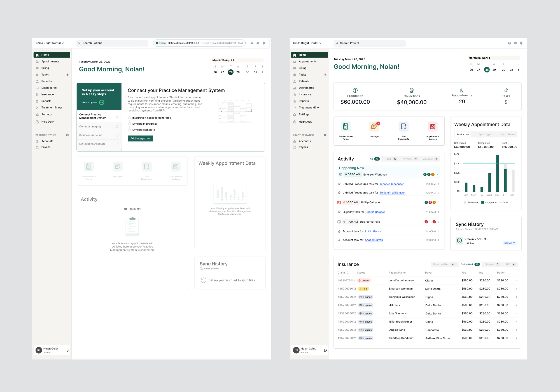Click the Vixwin tooth icon in Sync History

[x=459, y=241]
